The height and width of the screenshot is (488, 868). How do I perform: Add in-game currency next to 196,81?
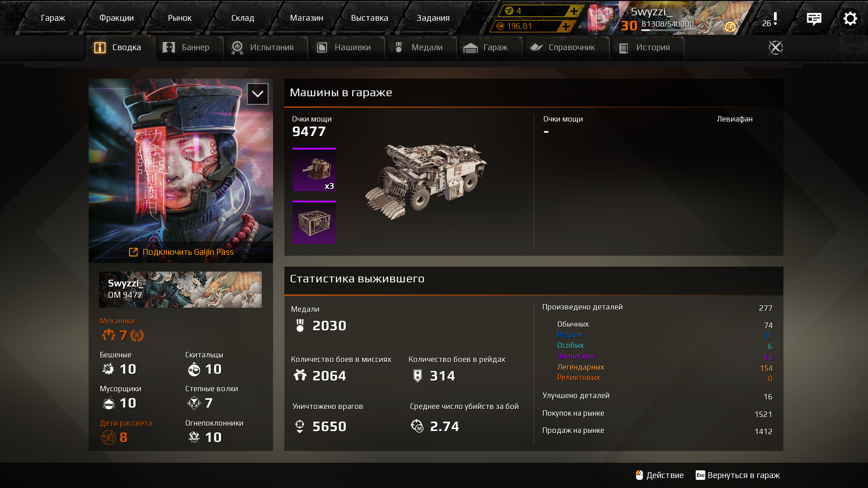(x=566, y=26)
